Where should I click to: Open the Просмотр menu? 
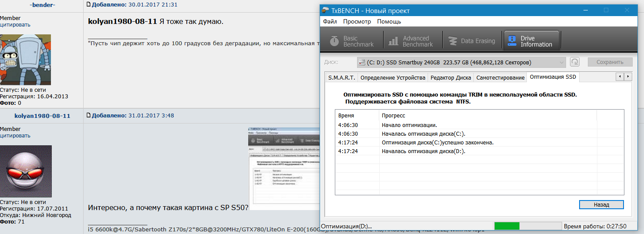(357, 21)
